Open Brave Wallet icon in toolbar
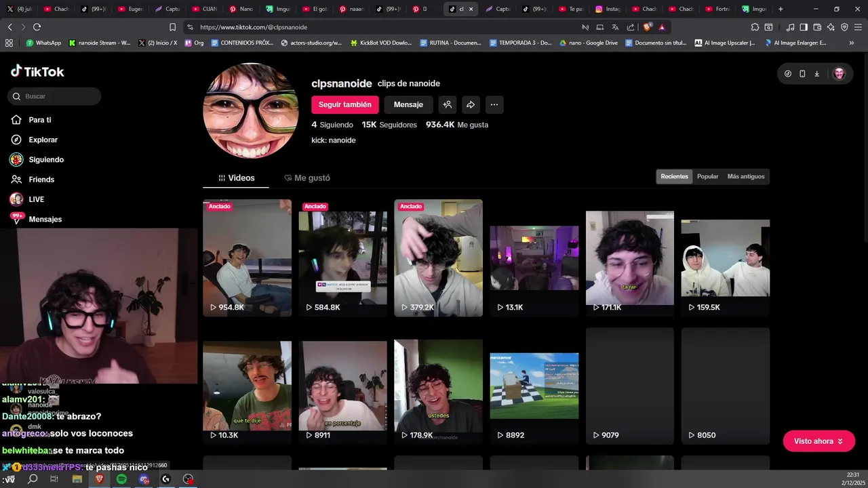 coord(817,27)
